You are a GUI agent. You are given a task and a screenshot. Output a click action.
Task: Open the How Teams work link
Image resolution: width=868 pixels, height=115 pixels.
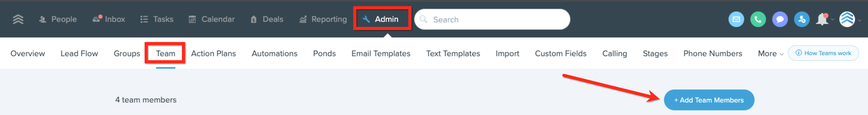[x=823, y=53]
